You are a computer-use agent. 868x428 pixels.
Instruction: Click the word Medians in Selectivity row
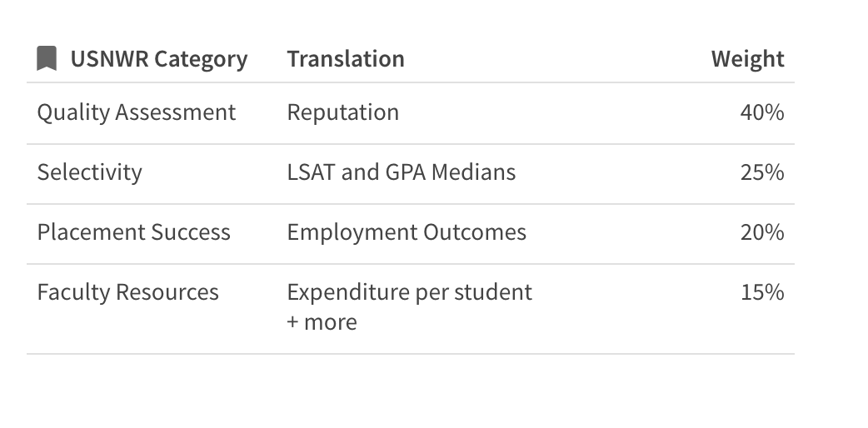tap(473, 172)
